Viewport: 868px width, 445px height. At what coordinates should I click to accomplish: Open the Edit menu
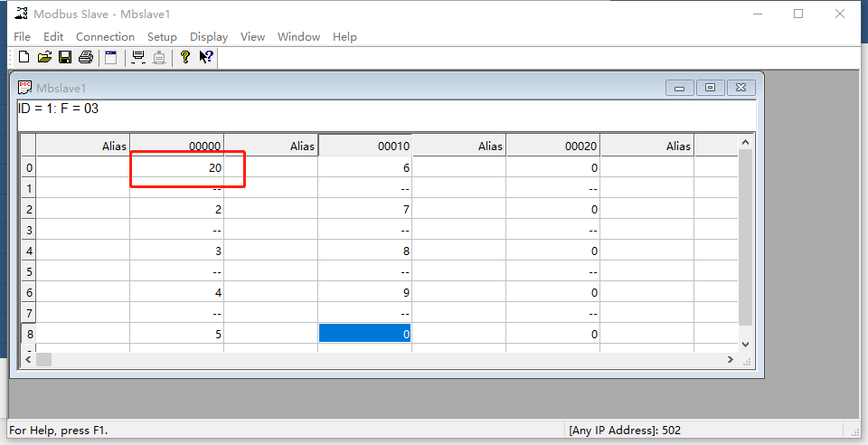53,36
